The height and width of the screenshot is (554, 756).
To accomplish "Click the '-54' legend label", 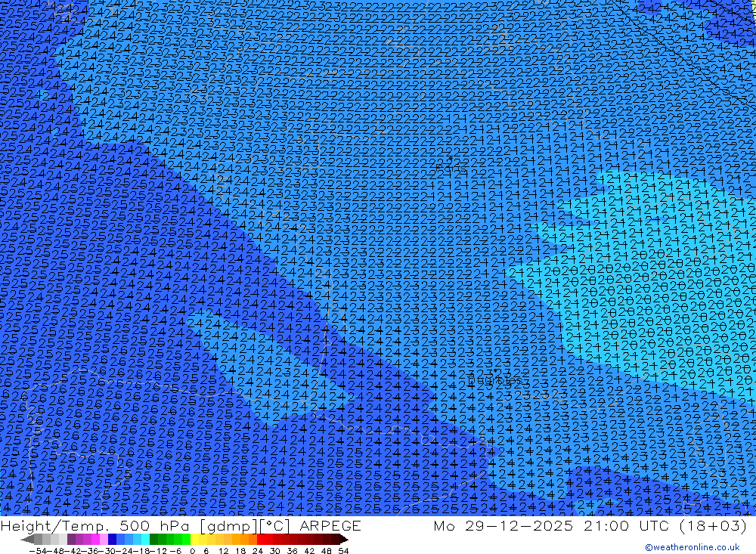I will click(36, 551).
